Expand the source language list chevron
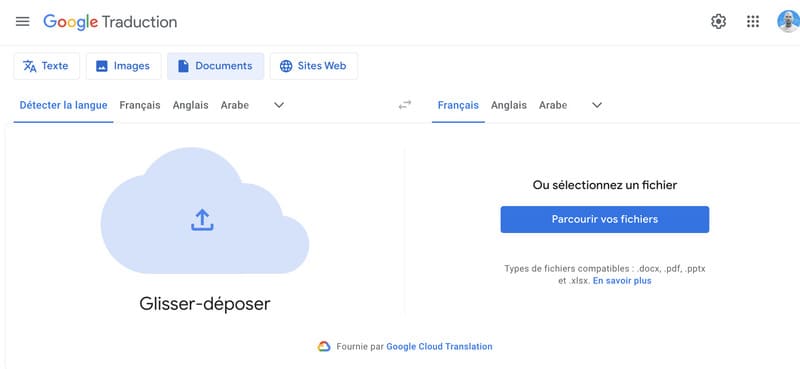 279,105
